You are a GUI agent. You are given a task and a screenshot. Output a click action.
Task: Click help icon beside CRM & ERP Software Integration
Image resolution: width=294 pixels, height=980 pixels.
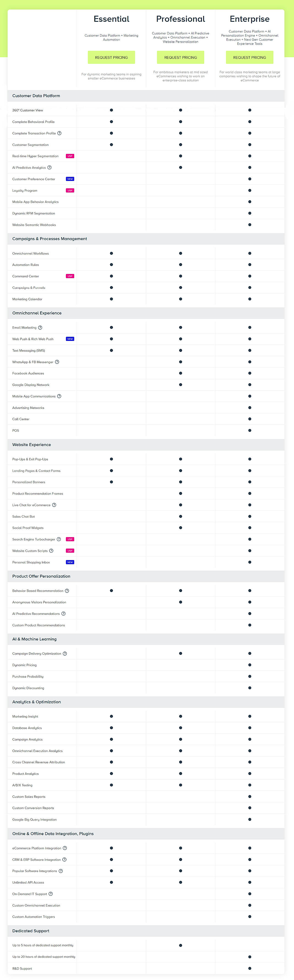pos(65,859)
